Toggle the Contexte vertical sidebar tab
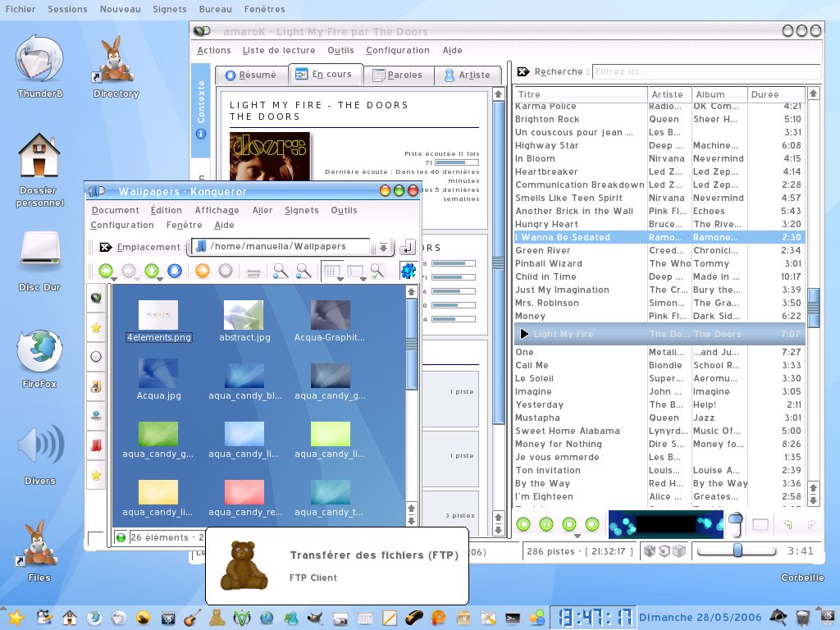 [201, 110]
